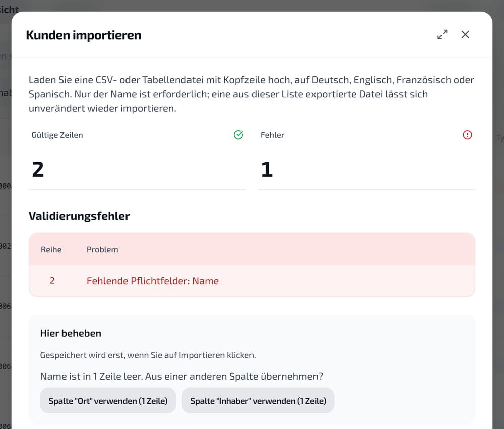Select the error text "Fehlende Pflichtfelder: Name"
504x429 pixels.
coord(153,281)
